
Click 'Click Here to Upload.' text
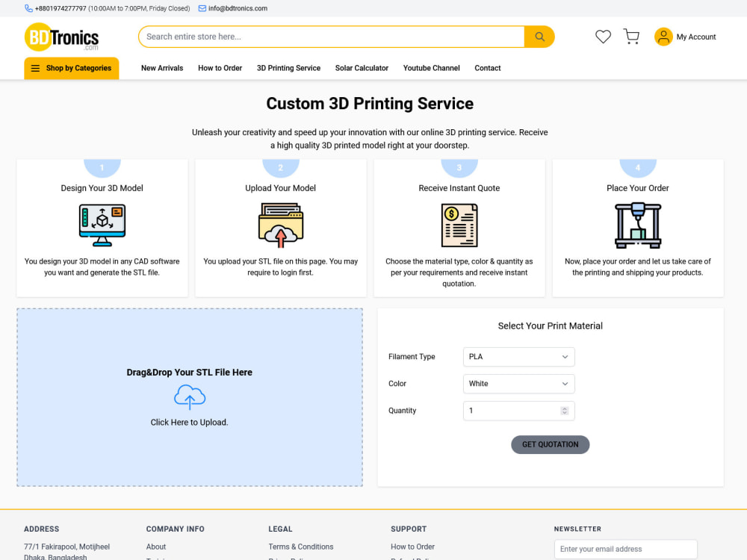[190, 423]
